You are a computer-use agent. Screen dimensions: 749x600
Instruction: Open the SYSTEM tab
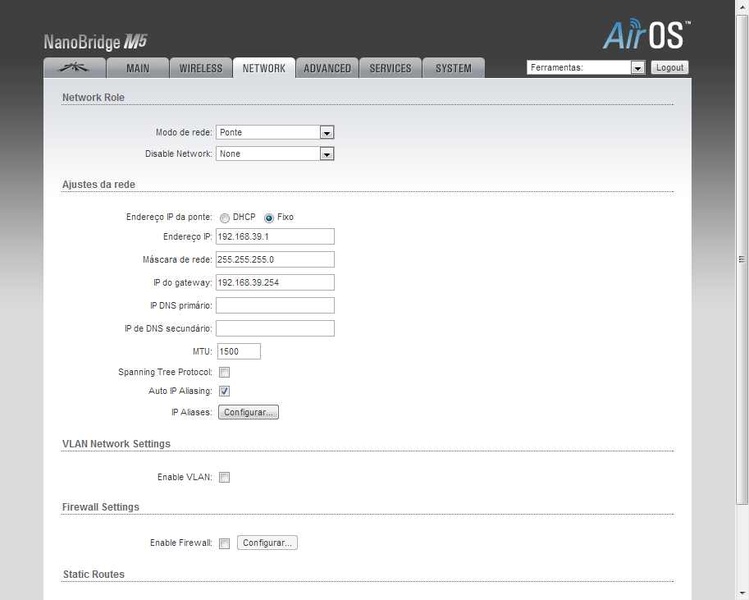click(453, 68)
